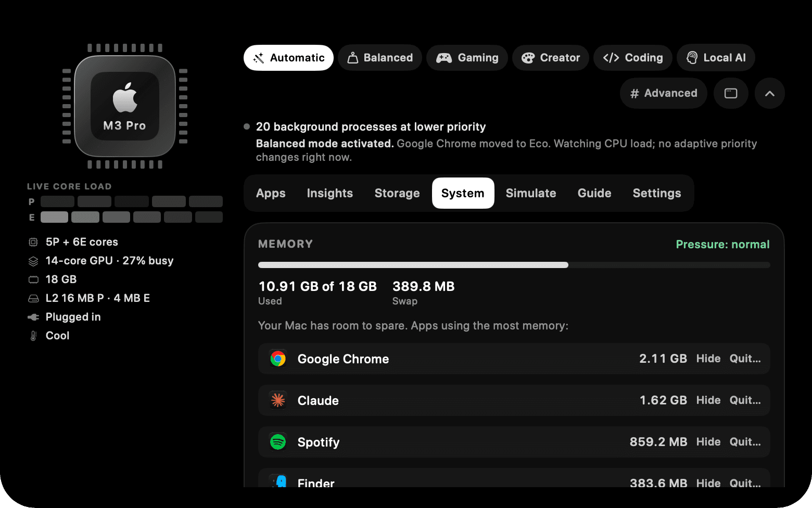The width and height of the screenshot is (812, 508).
Task: Switch to Balanced mode
Action: pyautogui.click(x=380, y=58)
